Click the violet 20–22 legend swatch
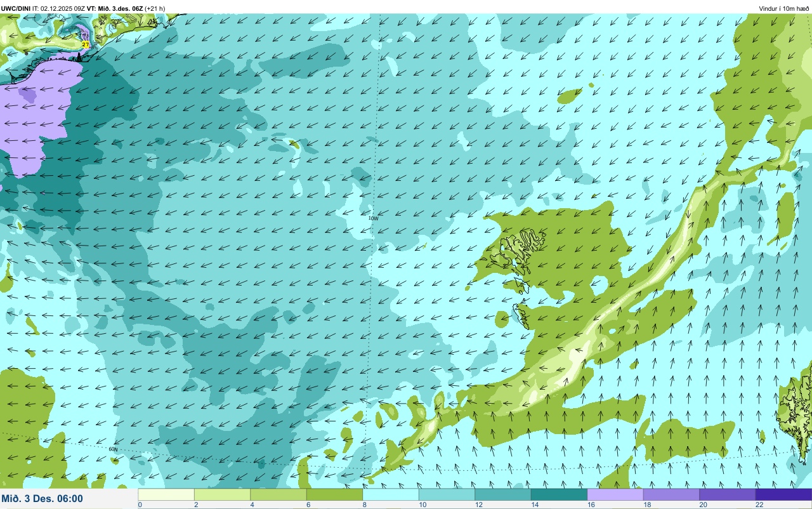Image resolution: width=812 pixels, height=509 pixels. 728,494
